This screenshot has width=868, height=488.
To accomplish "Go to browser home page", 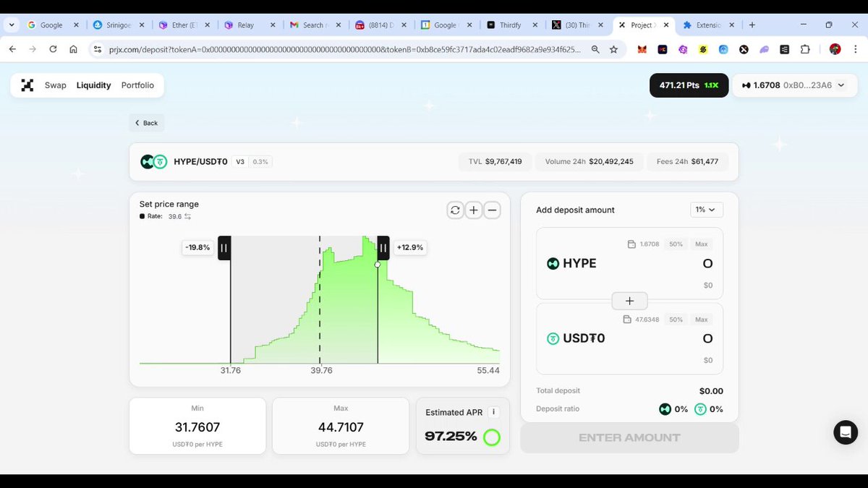I will click(73, 49).
